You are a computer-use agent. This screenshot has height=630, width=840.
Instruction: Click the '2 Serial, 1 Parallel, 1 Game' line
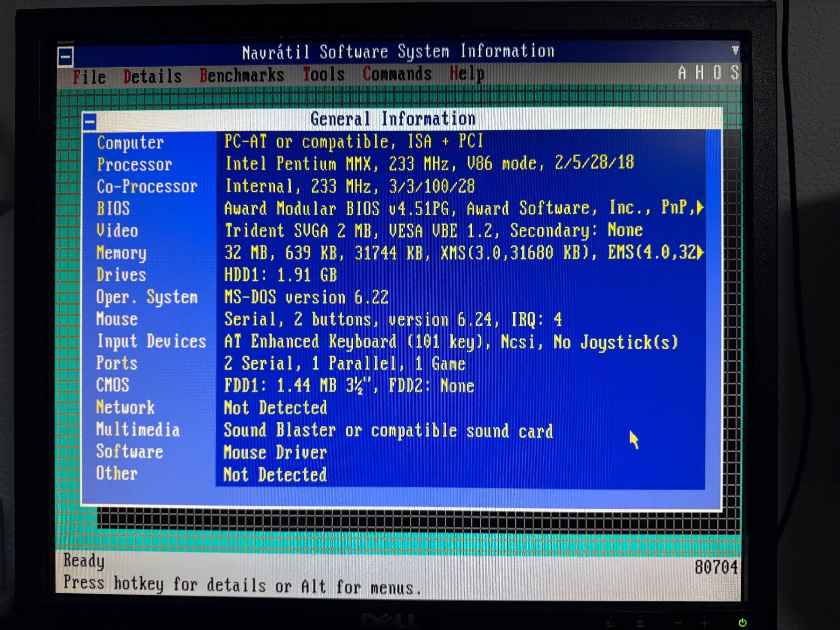(345, 364)
